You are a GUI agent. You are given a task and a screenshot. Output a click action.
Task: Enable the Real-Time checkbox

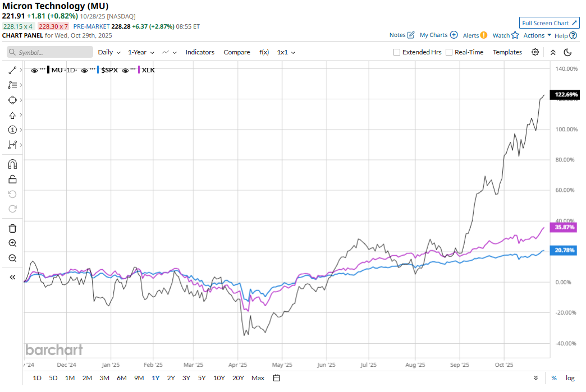[449, 52]
